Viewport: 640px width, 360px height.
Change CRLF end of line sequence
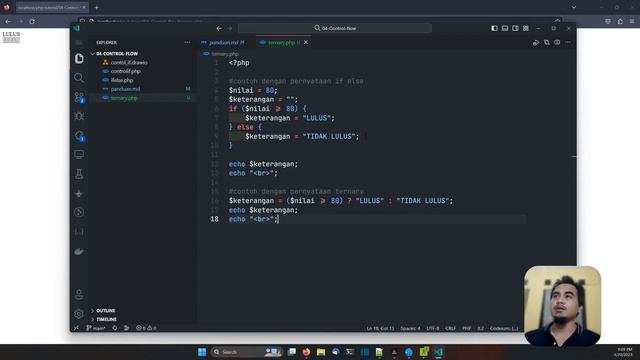coord(451,329)
